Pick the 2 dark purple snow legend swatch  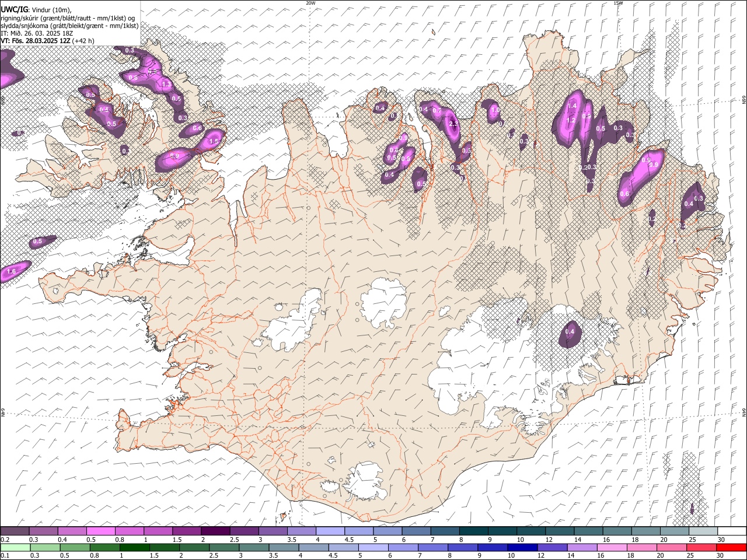pyautogui.click(x=215, y=531)
